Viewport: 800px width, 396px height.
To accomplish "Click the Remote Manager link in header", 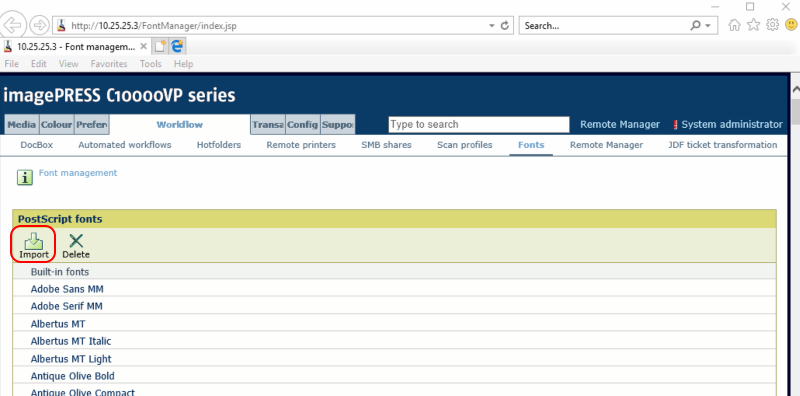I will click(620, 125).
